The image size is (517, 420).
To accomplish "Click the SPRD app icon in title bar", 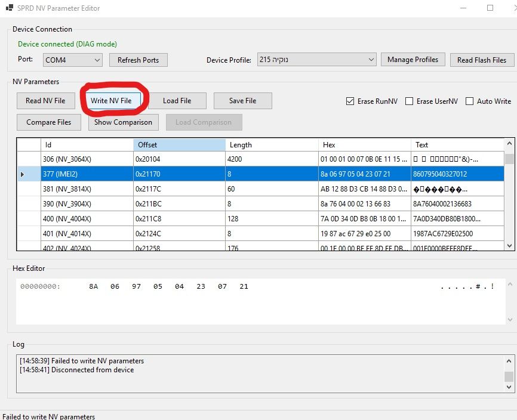I will point(9,8).
